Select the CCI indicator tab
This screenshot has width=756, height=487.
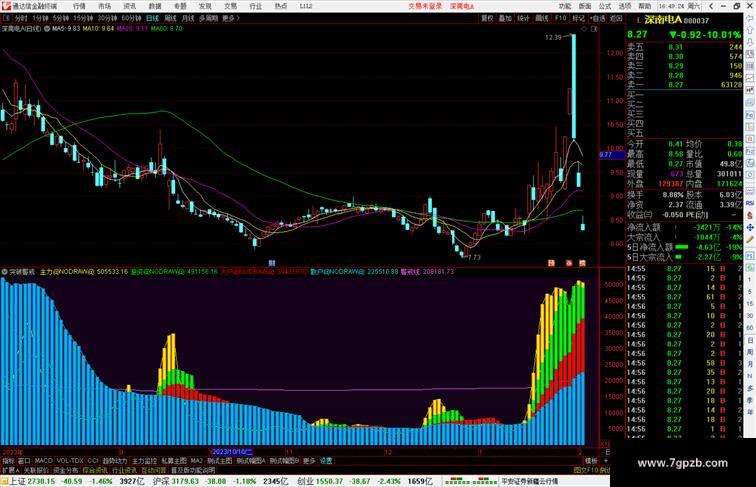point(93,461)
